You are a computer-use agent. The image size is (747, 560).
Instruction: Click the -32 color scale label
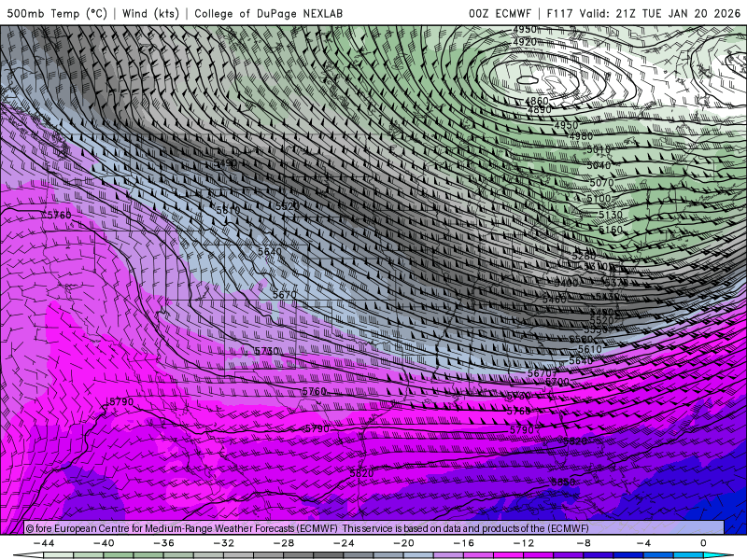(224, 543)
